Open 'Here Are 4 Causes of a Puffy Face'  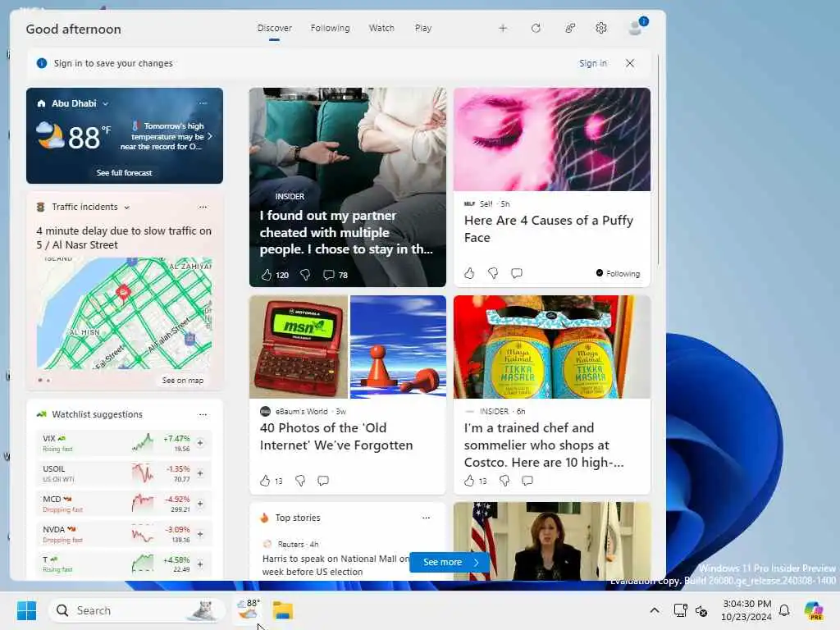549,229
